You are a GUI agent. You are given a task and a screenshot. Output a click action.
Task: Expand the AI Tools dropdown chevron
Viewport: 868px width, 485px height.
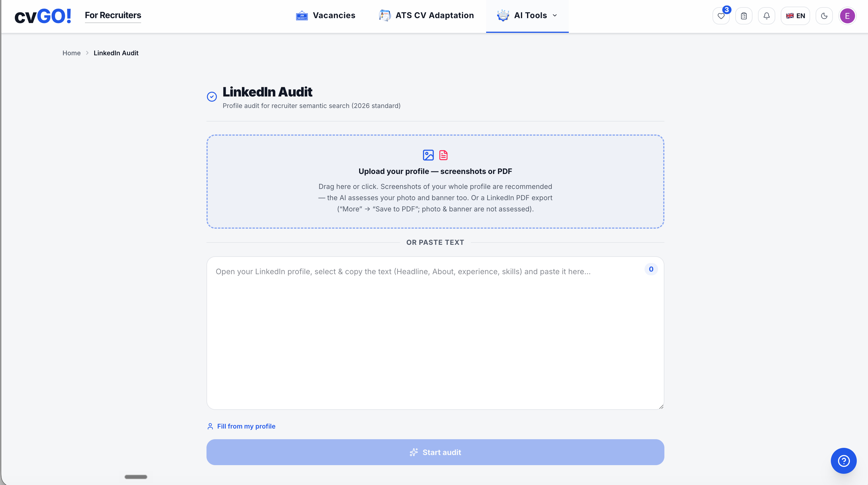(555, 16)
